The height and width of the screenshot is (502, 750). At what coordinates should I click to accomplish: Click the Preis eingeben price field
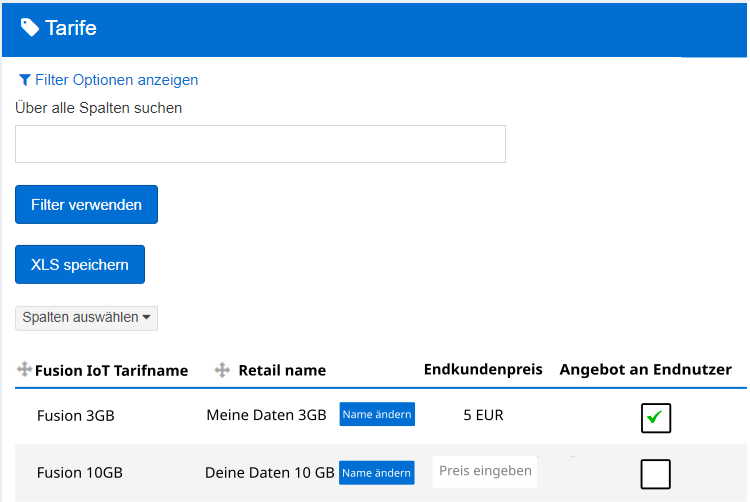pos(484,471)
